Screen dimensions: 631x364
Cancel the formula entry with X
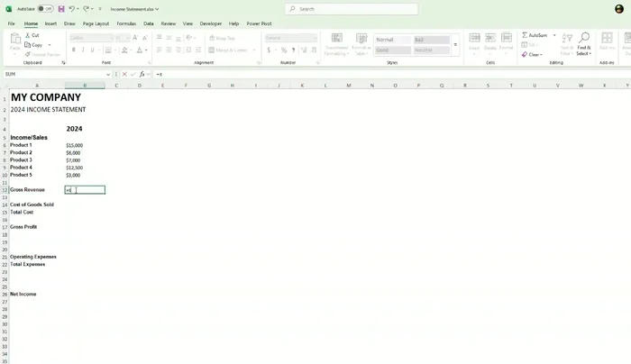click(124, 74)
